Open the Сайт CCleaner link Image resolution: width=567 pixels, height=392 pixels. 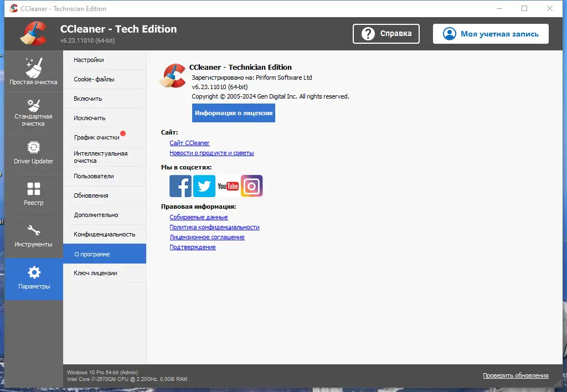coord(189,143)
